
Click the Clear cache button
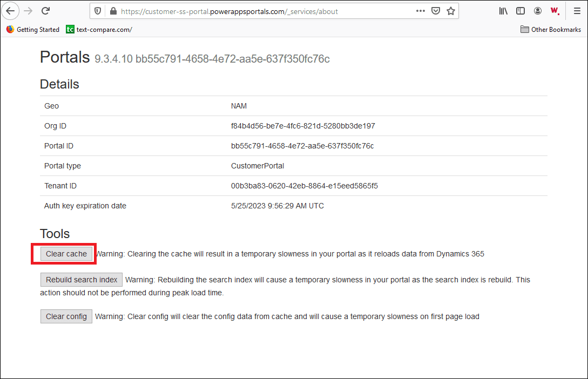pos(66,254)
